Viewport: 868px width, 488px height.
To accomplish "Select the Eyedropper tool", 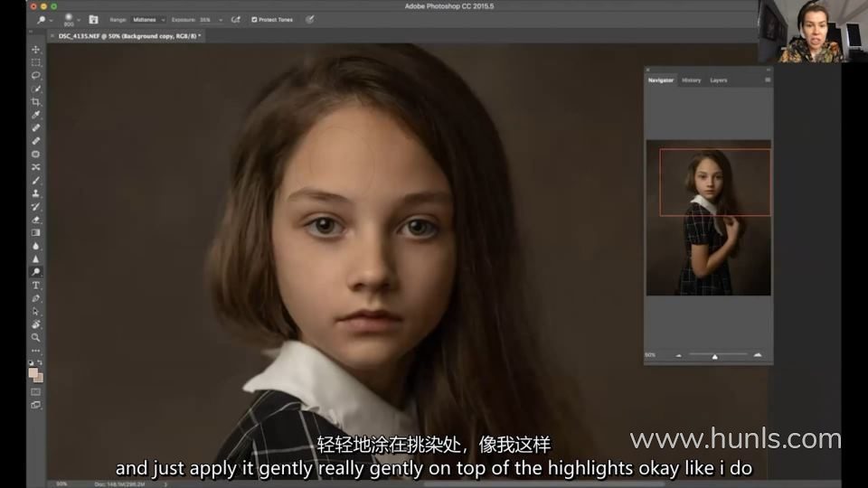I will click(36, 115).
